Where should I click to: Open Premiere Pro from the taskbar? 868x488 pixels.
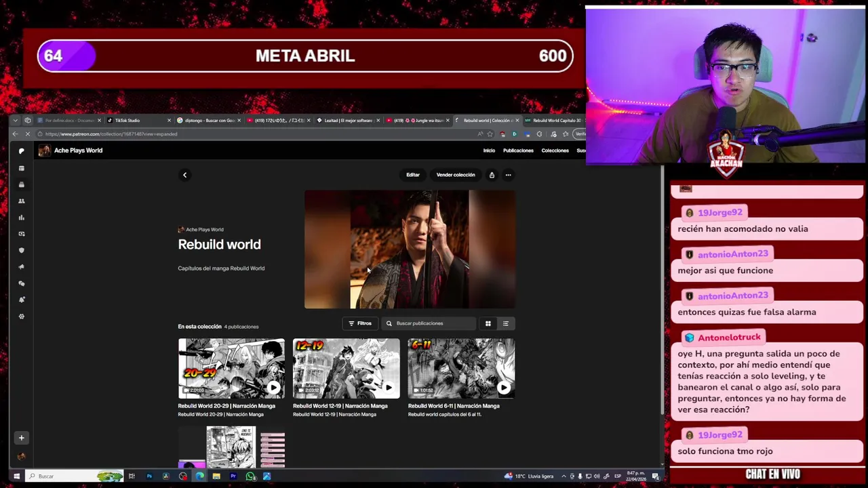pyautogui.click(x=233, y=476)
